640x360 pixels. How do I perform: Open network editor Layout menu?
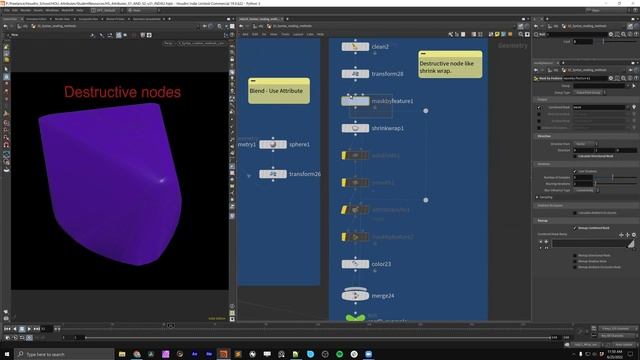298,34
